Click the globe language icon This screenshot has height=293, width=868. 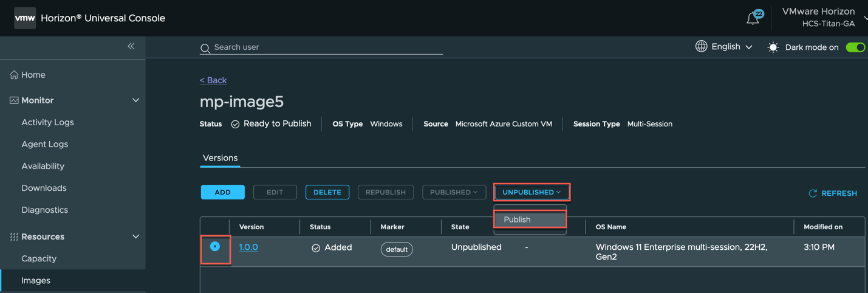coord(701,46)
